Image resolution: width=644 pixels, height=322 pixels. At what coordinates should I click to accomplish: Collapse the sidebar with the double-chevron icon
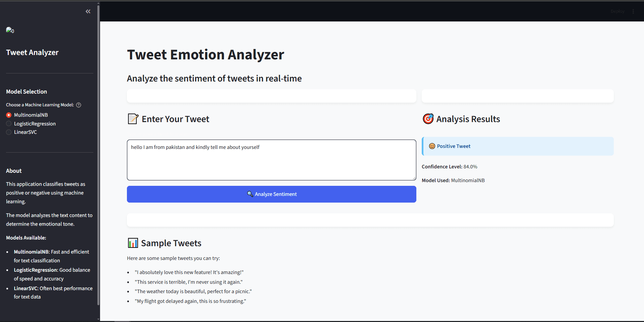(88, 11)
